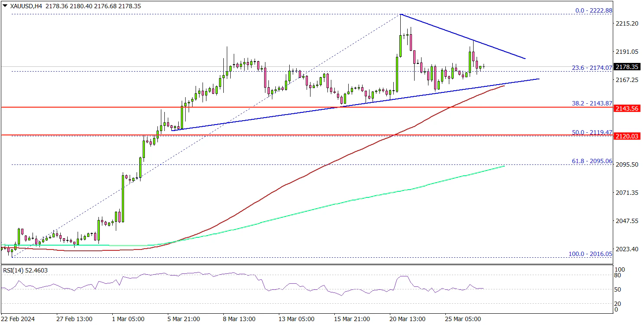
Task: Click the brown moving average line
Action: point(304,176)
